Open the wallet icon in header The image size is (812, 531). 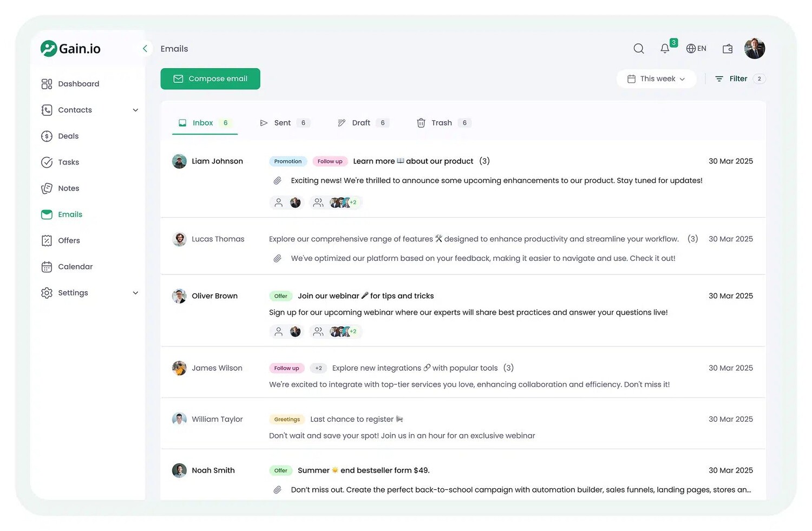pyautogui.click(x=728, y=49)
